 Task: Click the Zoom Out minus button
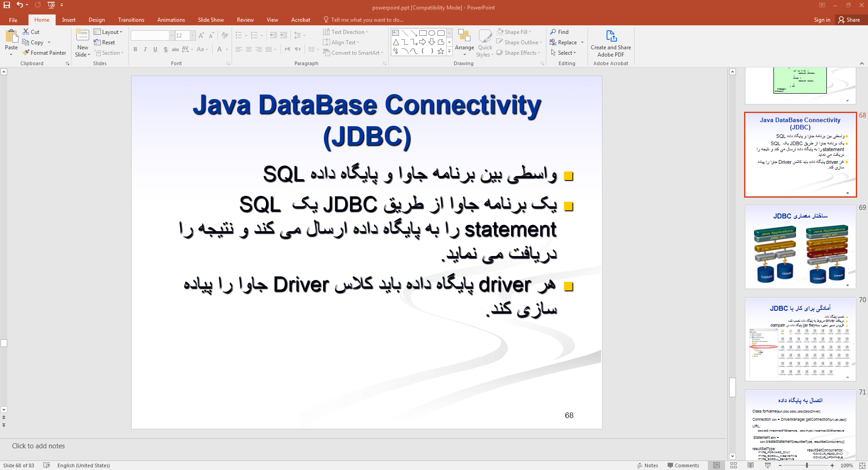[781, 465]
